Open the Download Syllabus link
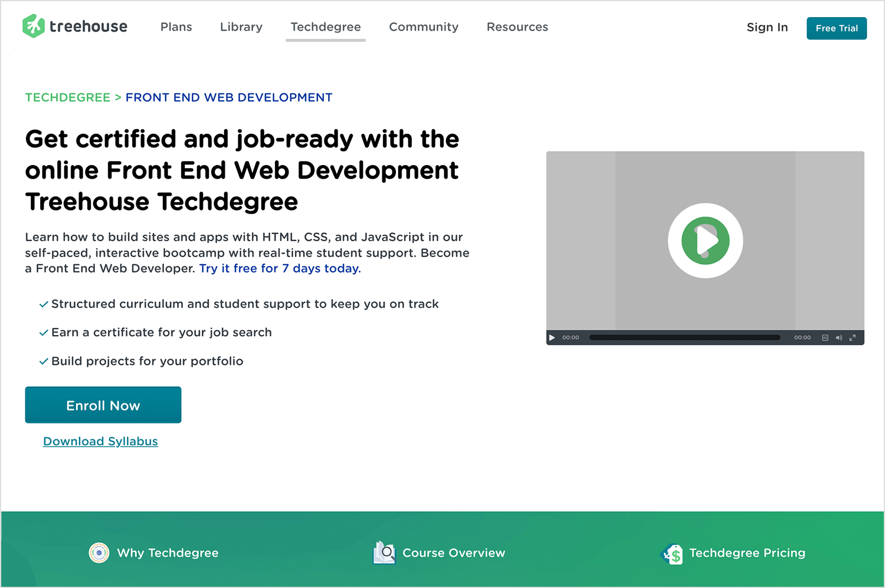The width and height of the screenshot is (885, 588). 100,441
